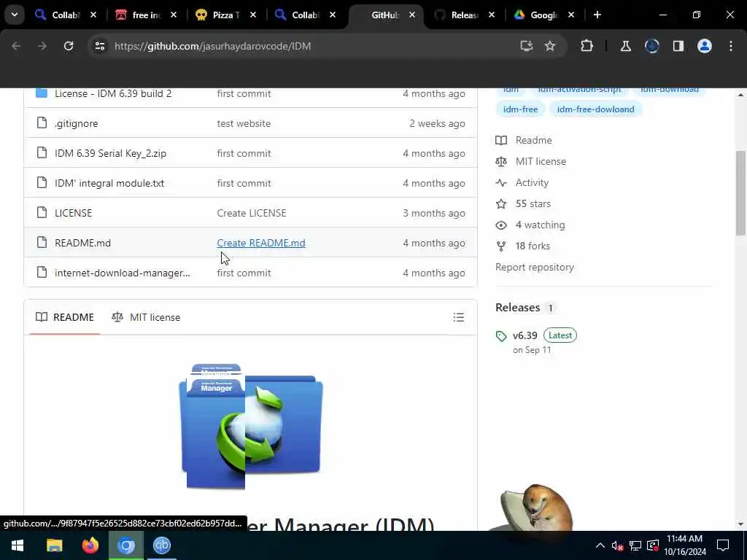
Task: Open IDM 6.39 Serial Key_2.zip file
Action: pyautogui.click(x=111, y=153)
